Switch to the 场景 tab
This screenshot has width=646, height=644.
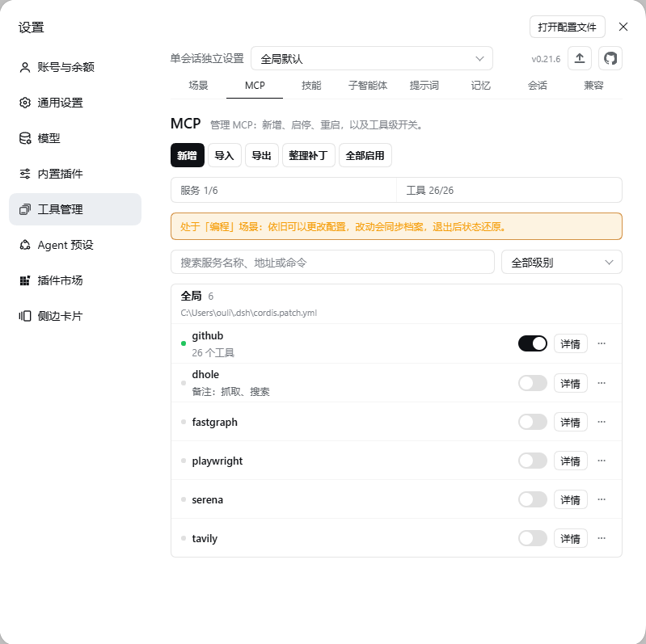click(199, 85)
